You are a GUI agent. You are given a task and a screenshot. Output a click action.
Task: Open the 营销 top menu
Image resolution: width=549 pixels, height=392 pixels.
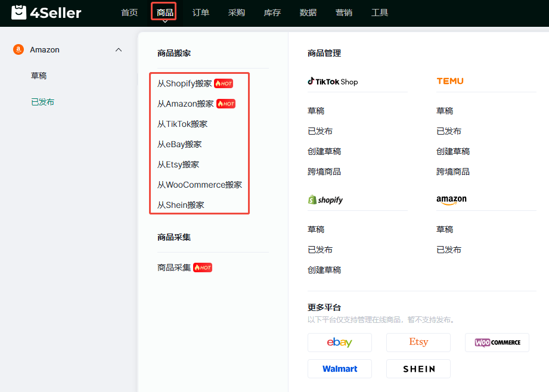coord(344,13)
